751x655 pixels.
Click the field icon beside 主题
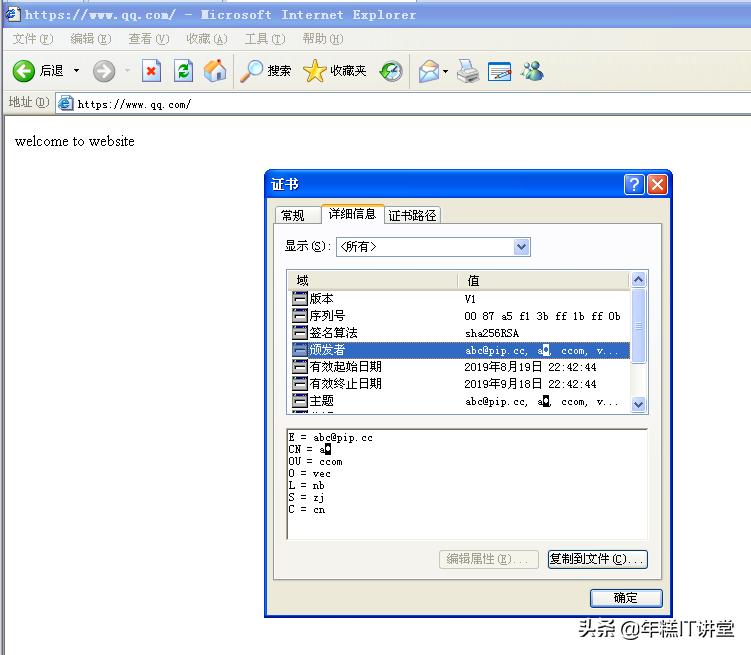pos(300,401)
